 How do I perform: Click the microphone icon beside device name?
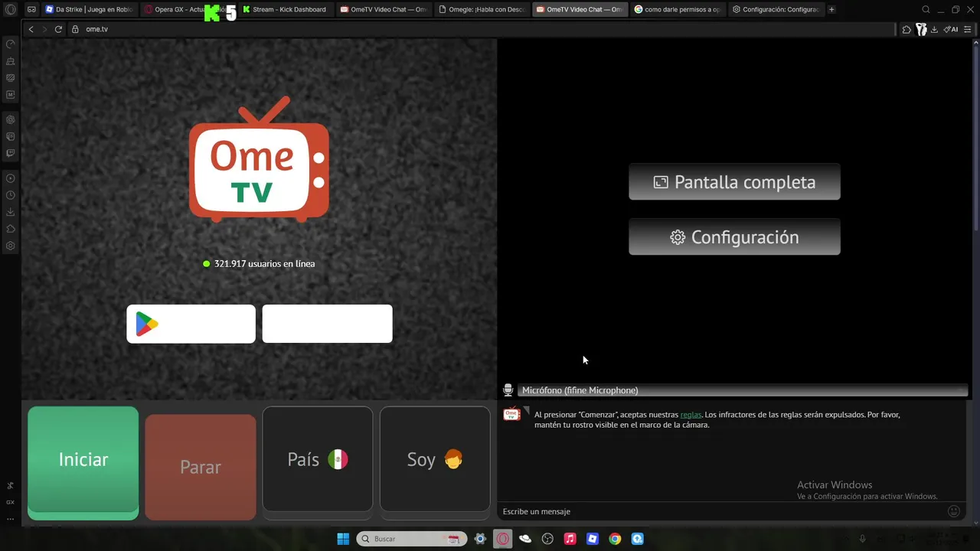[x=508, y=390]
